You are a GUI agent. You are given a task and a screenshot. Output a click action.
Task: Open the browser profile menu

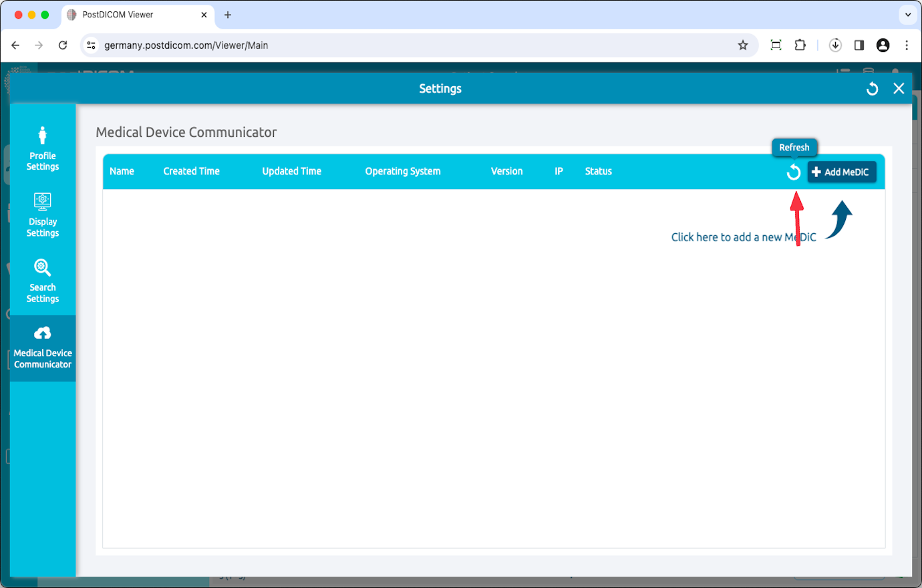tap(883, 45)
